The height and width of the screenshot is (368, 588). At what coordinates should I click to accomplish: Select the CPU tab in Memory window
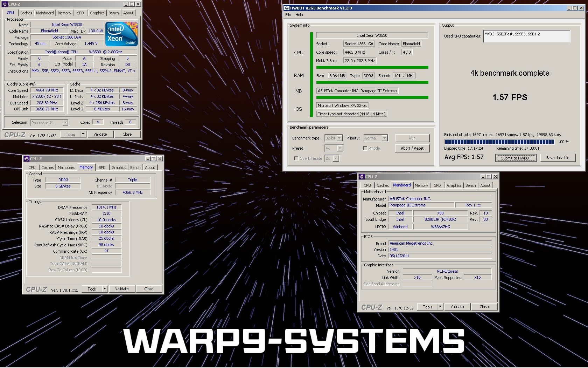[32, 168]
